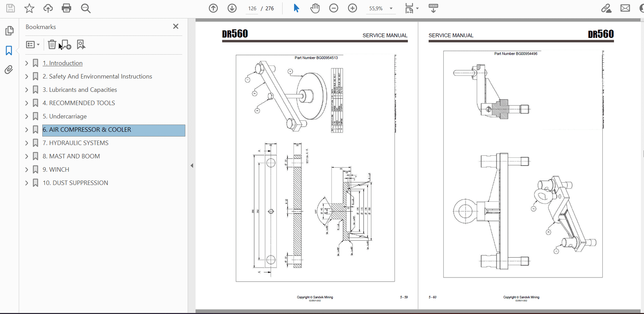Toggle the Bookmarks panel button
The height and width of the screenshot is (314, 644).
(x=9, y=51)
